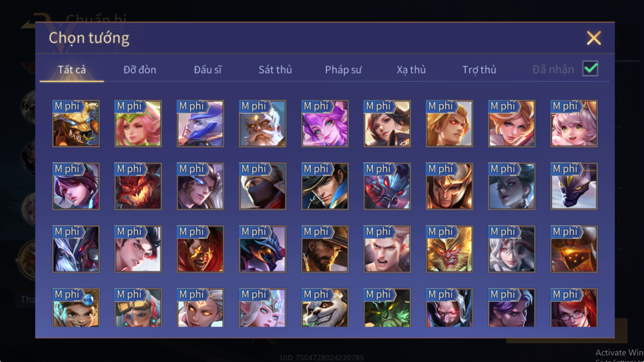This screenshot has height=362, width=644.
Task: Choose the white-bearded old man hero
Action: coord(263,124)
